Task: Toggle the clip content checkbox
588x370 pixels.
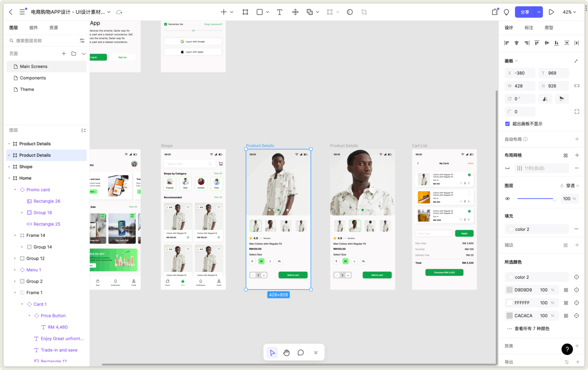Action: tap(508, 124)
